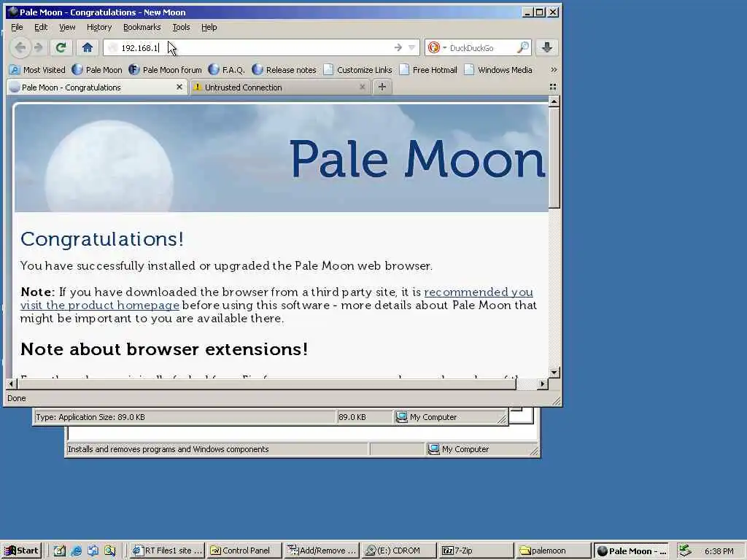
Task: Switch to Control Panel taskbar button
Action: coord(245,551)
